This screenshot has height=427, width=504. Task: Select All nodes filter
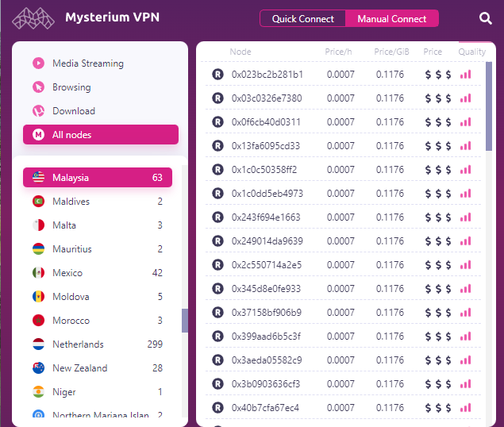click(x=101, y=135)
